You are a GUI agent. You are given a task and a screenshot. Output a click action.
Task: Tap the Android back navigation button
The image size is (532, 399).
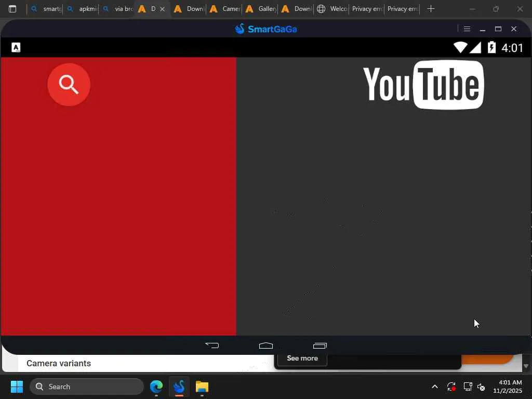click(x=212, y=345)
